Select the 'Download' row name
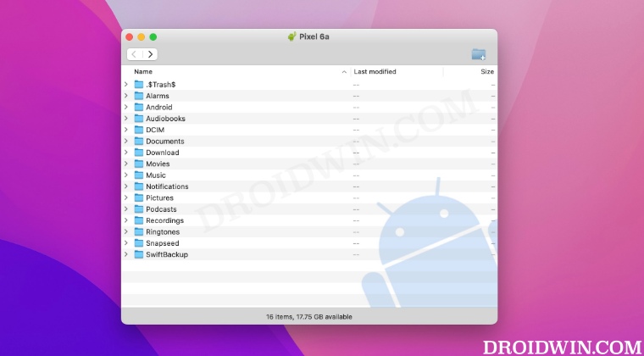Image resolution: width=644 pixels, height=356 pixels. 163,153
